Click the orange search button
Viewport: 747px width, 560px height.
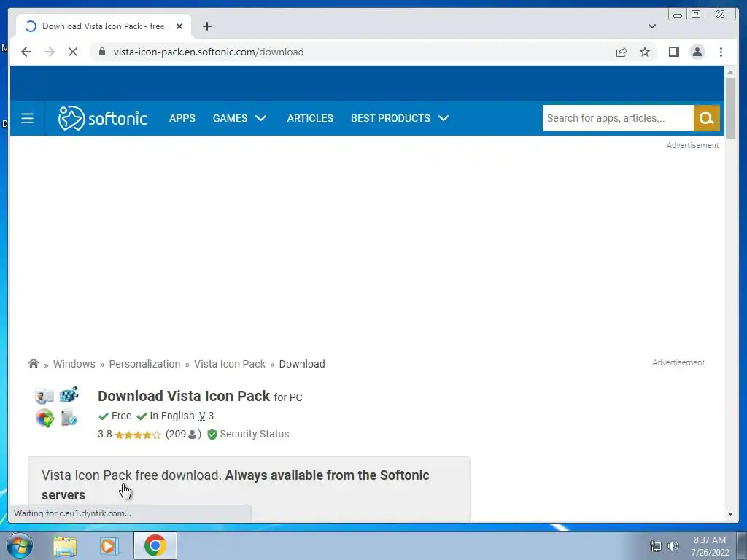[706, 118]
